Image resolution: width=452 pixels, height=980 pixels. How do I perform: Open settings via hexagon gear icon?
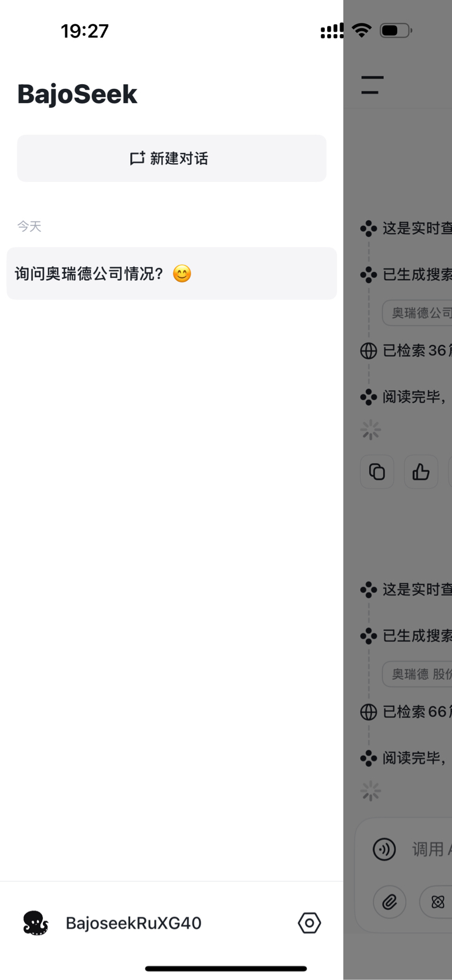coord(309,923)
